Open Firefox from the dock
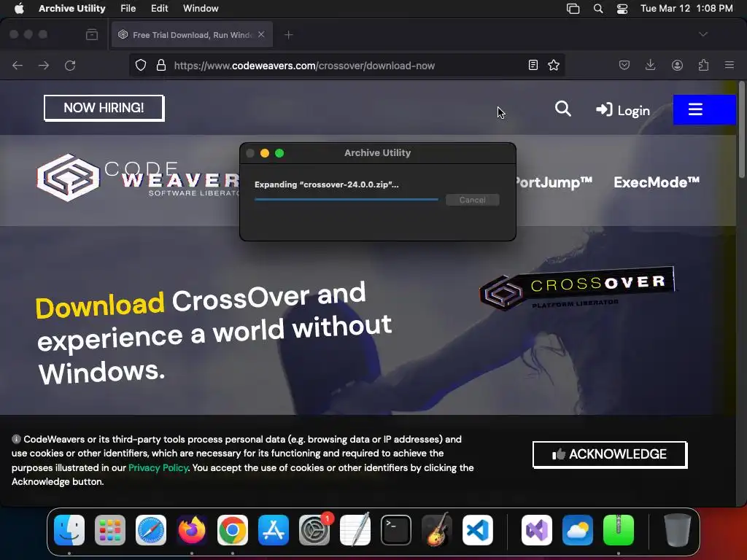This screenshot has width=747, height=560. (192, 530)
